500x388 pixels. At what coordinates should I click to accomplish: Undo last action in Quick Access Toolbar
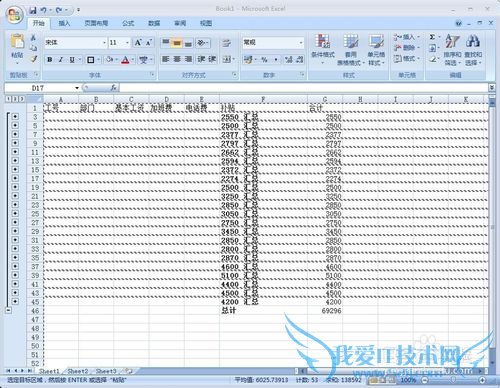click(44, 10)
